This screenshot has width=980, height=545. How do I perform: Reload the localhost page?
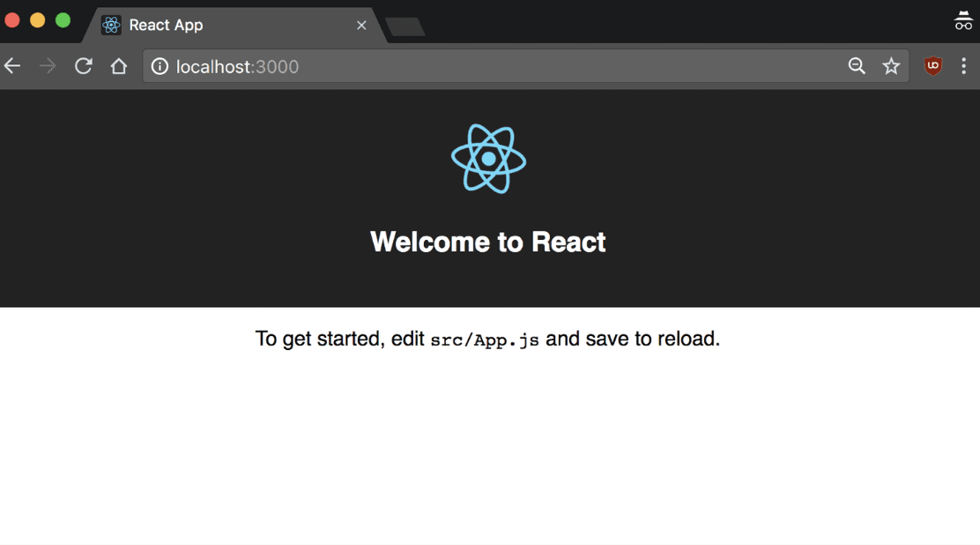pos(83,66)
